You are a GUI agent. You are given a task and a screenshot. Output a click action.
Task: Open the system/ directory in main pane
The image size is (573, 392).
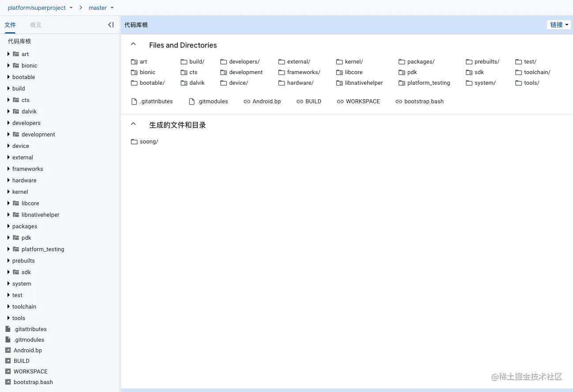(x=485, y=83)
